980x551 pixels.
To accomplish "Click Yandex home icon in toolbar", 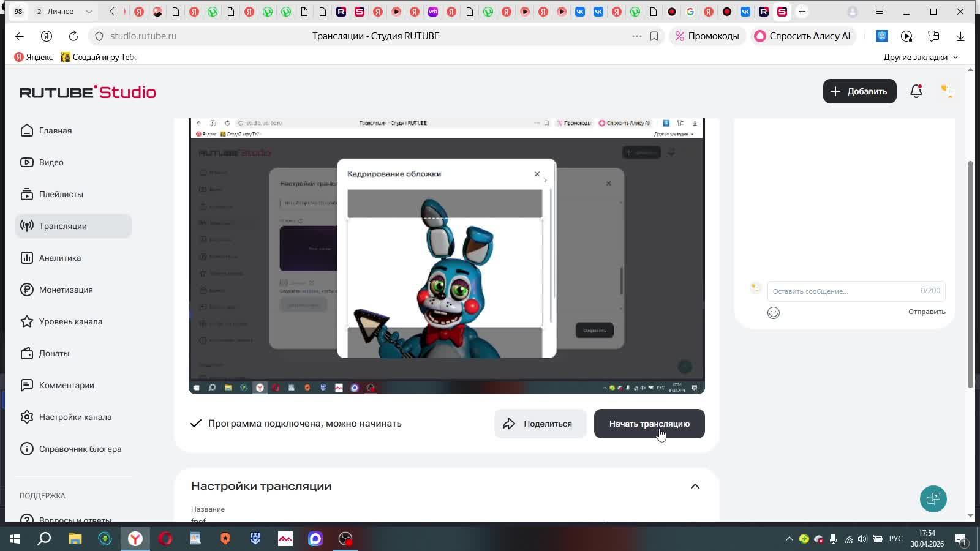I will [47, 36].
